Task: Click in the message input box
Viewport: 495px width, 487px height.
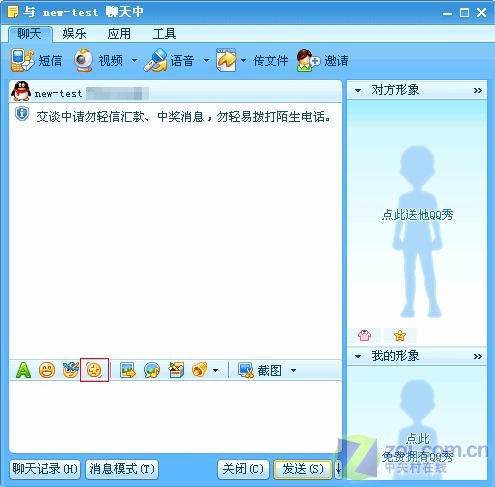Action: point(175,417)
